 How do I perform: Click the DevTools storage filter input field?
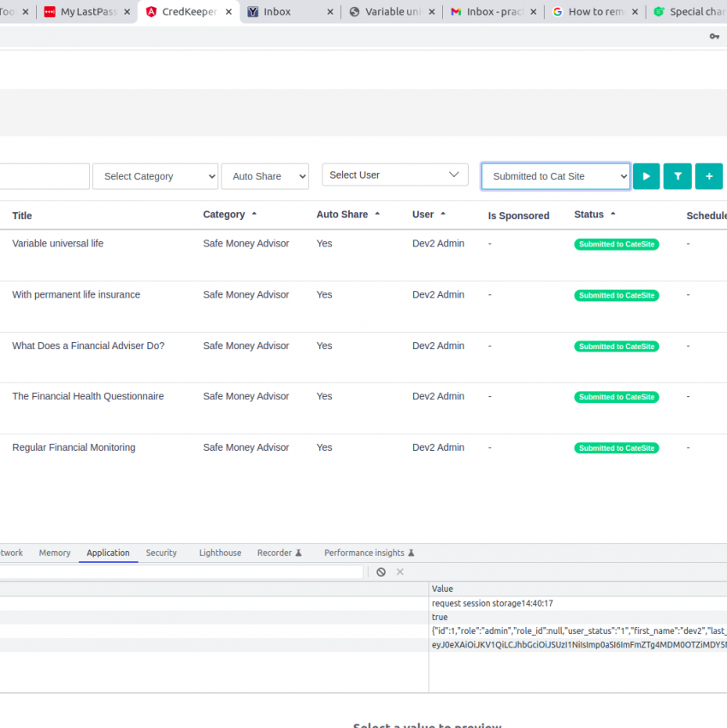pos(181,571)
